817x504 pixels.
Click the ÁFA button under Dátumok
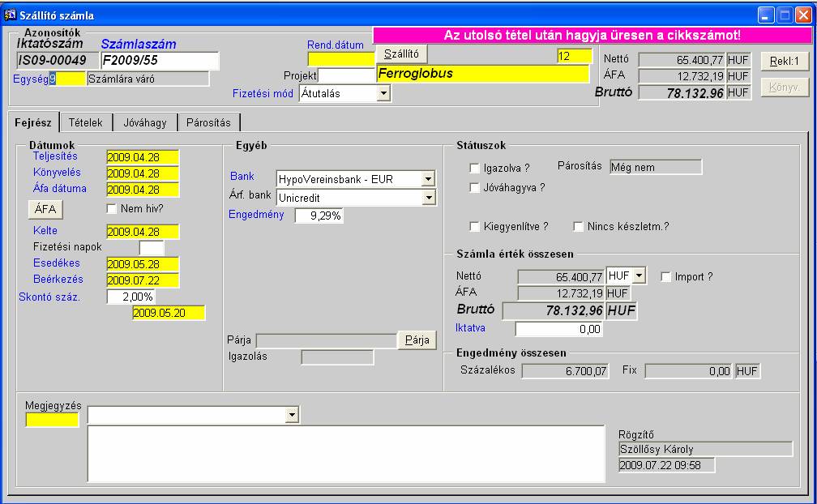pos(45,209)
